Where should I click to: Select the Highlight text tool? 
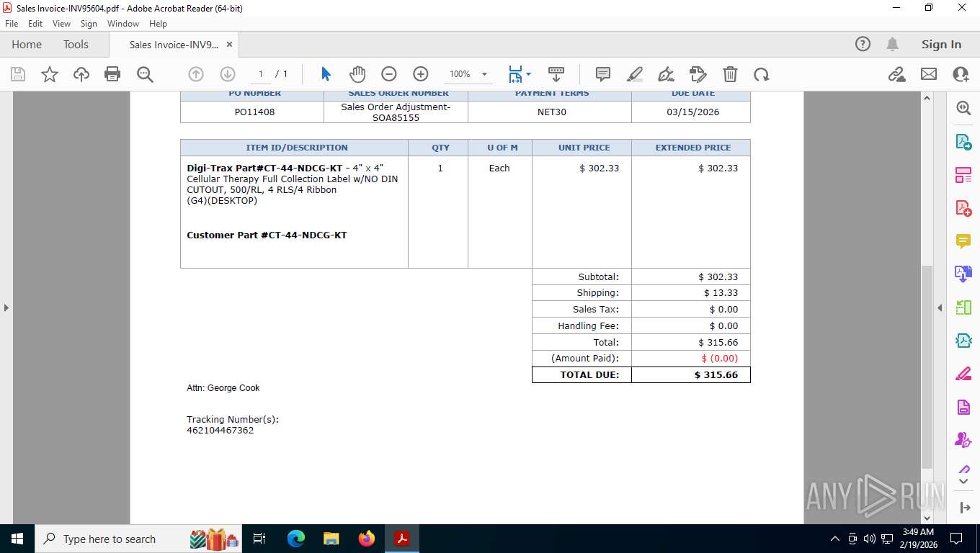pyautogui.click(x=635, y=74)
